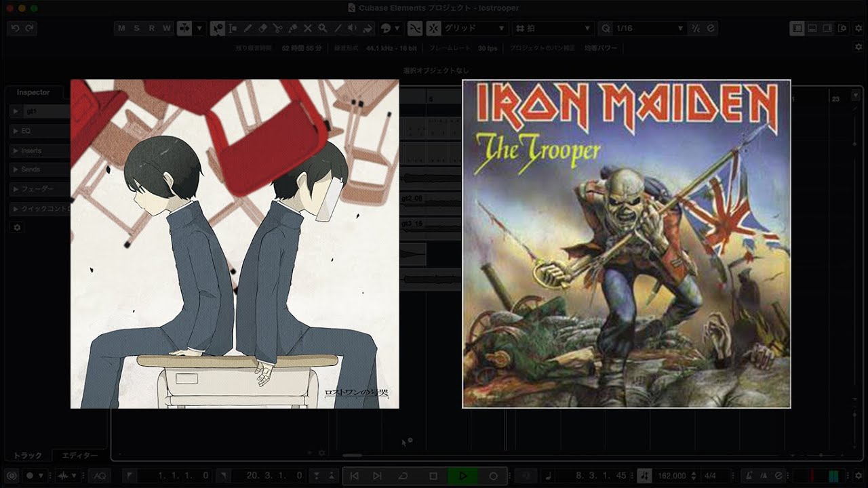The image size is (868, 488).
Task: Open transport bar settings gear
Action: tap(858, 476)
